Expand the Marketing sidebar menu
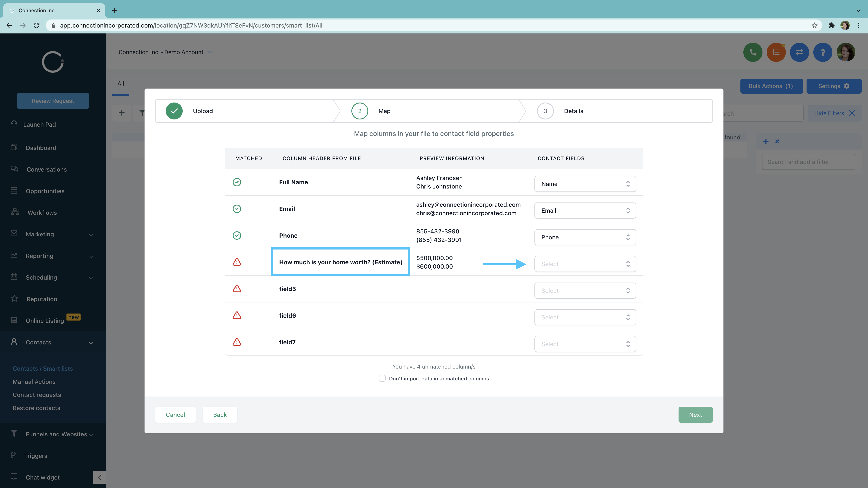The height and width of the screenshot is (488, 868). [x=91, y=234]
